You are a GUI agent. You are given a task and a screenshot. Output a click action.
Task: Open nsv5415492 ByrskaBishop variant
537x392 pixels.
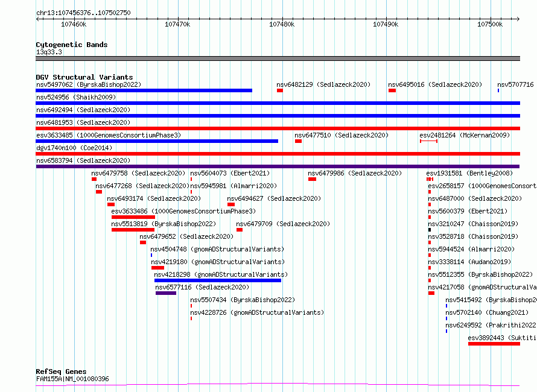(x=491, y=300)
